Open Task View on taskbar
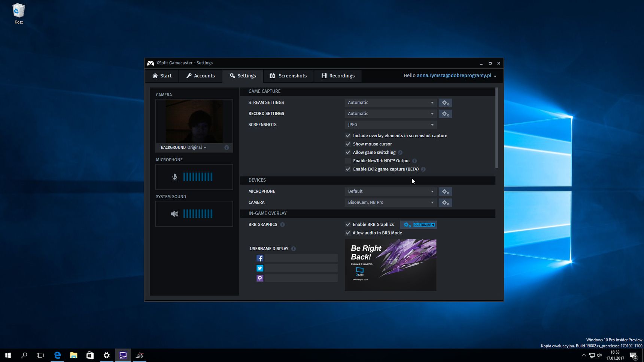 pos(40,355)
